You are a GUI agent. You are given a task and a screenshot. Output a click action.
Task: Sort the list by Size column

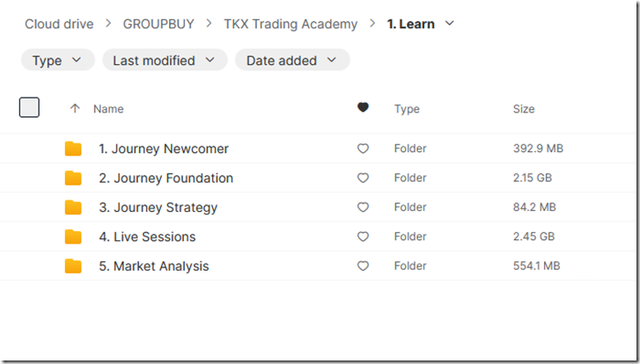523,109
